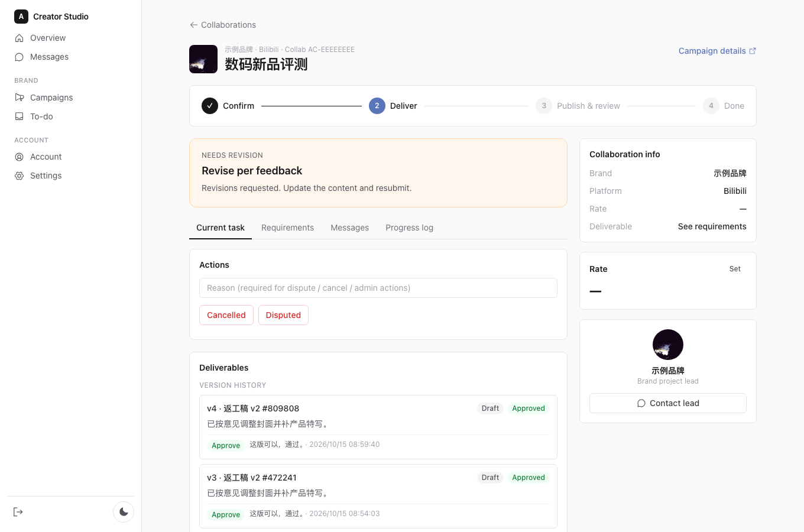Click Set in the Rate card
This screenshot has height=532, width=804.
(735, 269)
